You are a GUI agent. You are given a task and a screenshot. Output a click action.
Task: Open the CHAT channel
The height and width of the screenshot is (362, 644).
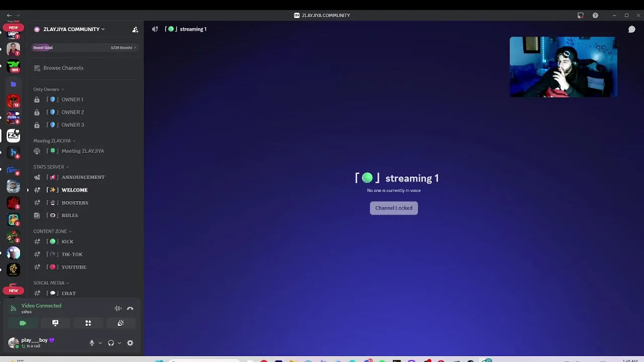coord(85,293)
